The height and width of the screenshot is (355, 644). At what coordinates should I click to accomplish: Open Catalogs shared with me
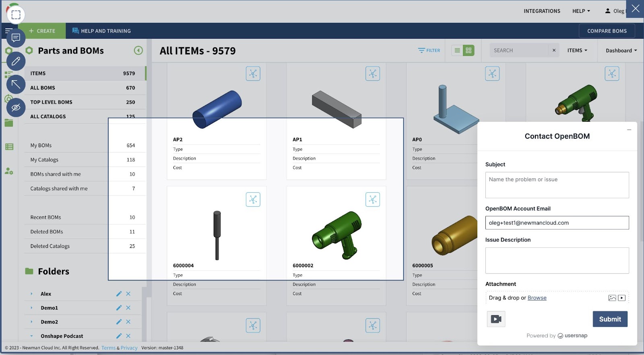tap(85, 189)
